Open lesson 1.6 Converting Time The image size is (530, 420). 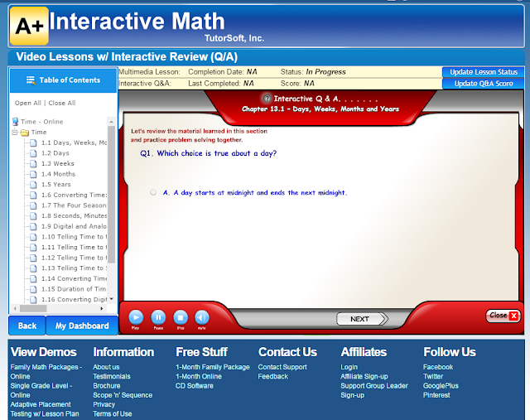(x=74, y=196)
